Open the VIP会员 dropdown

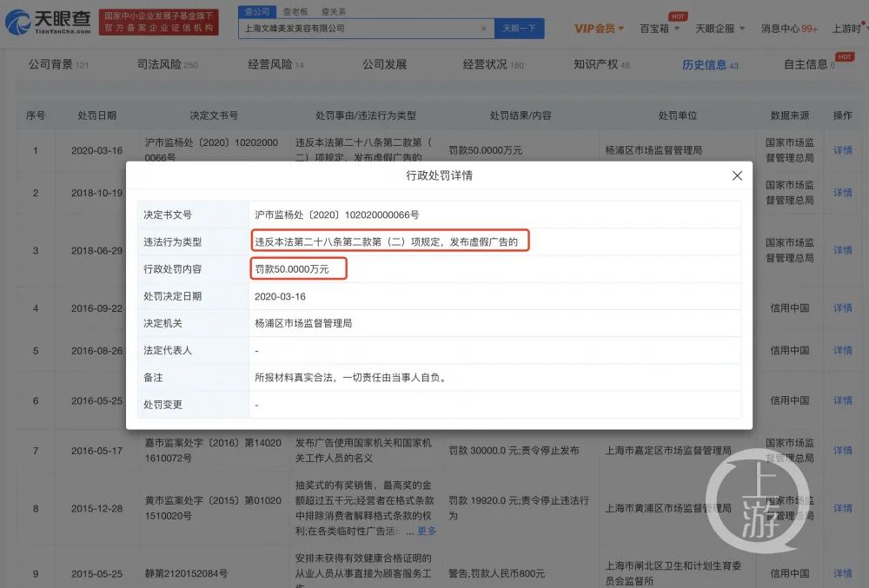click(x=599, y=29)
